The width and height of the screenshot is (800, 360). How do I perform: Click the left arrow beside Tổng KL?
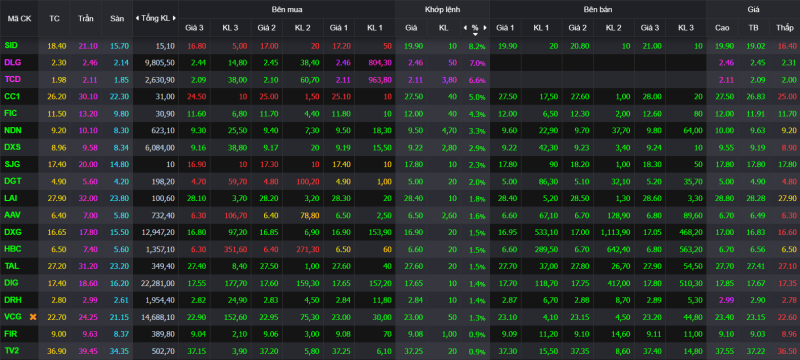click(137, 18)
